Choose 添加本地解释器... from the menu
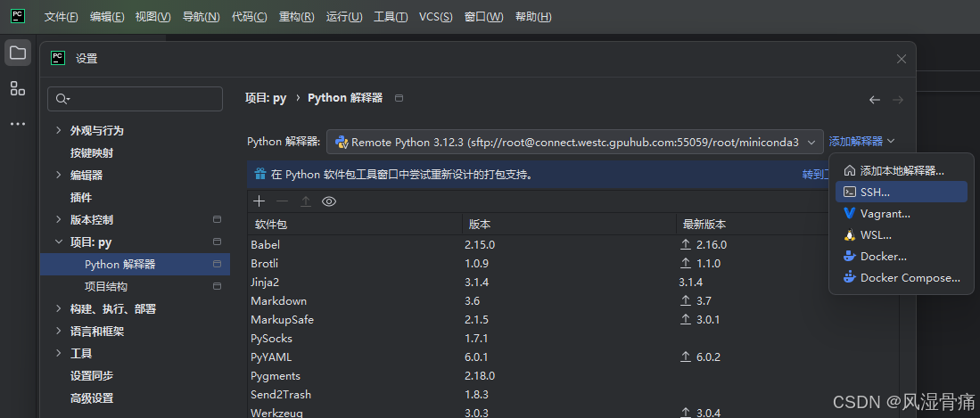 pyautogui.click(x=901, y=170)
